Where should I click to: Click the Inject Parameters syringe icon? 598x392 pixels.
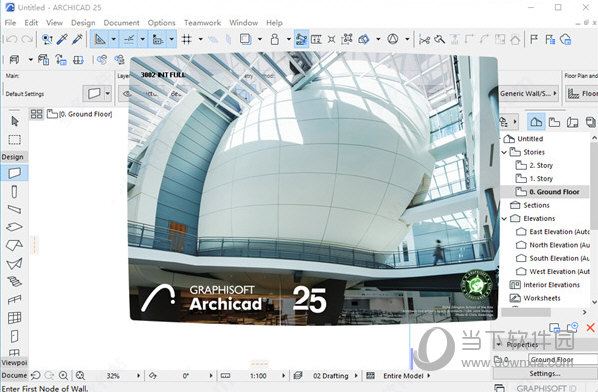[x=77, y=39]
